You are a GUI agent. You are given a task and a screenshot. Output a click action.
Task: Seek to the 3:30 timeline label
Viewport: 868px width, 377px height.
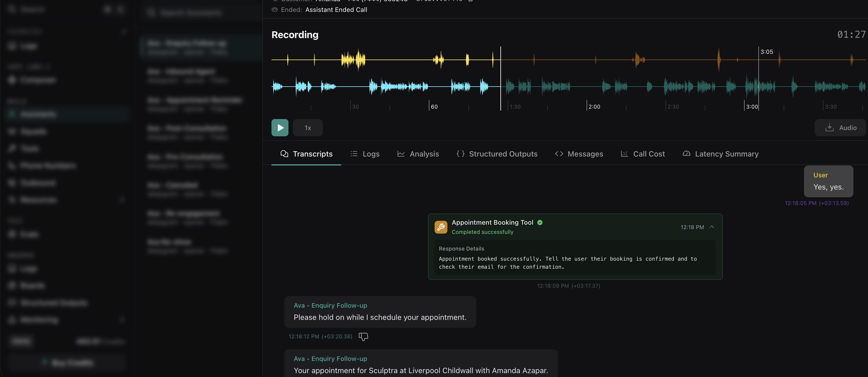[830, 107]
